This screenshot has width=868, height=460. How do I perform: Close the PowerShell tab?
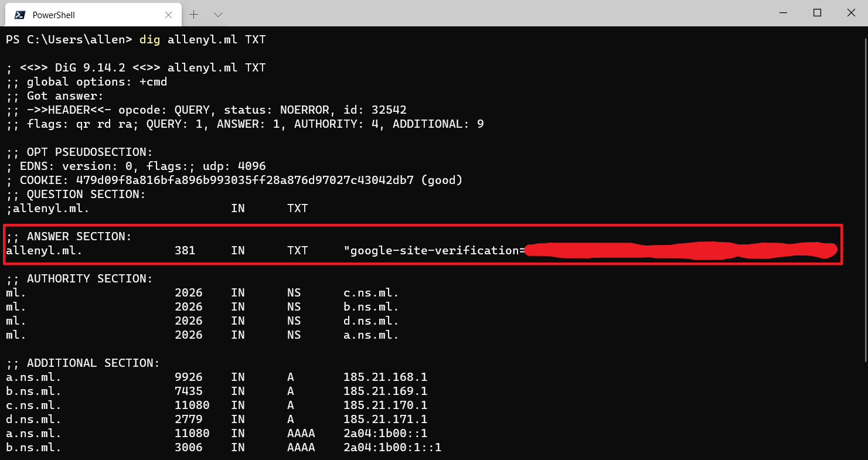coord(169,15)
